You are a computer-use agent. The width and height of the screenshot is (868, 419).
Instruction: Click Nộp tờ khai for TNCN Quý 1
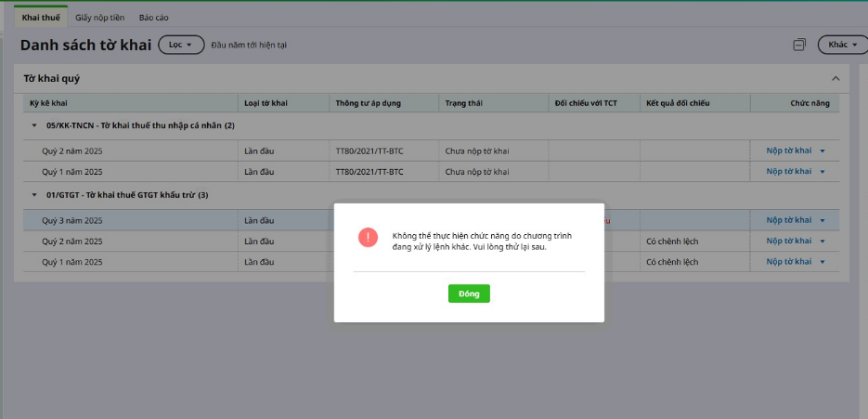click(x=788, y=172)
